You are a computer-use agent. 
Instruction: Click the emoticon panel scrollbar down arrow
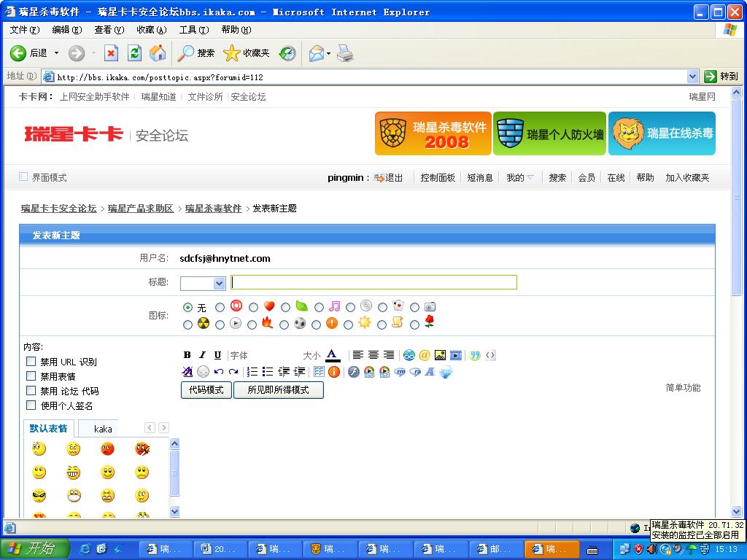click(x=175, y=511)
